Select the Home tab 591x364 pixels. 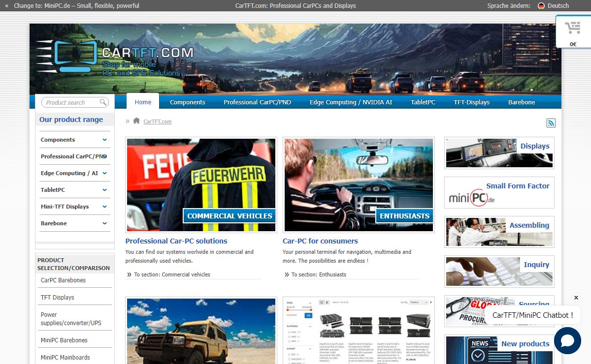coord(143,101)
